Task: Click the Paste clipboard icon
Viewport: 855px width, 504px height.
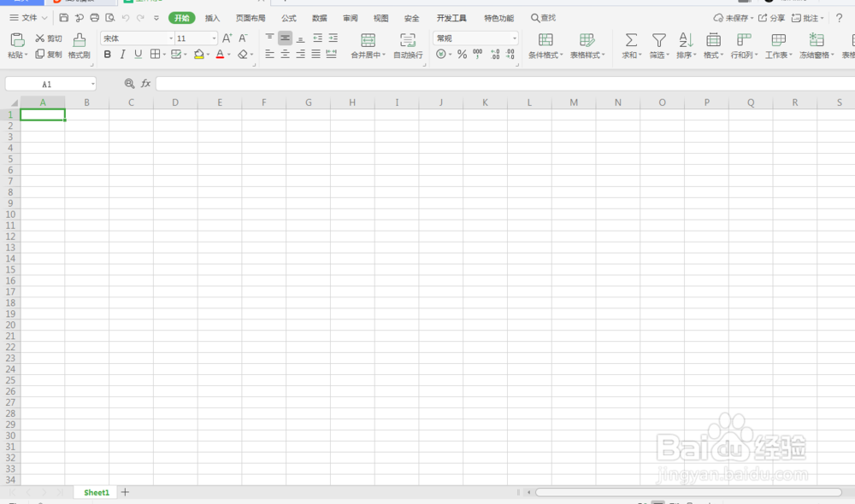Action: tap(17, 40)
